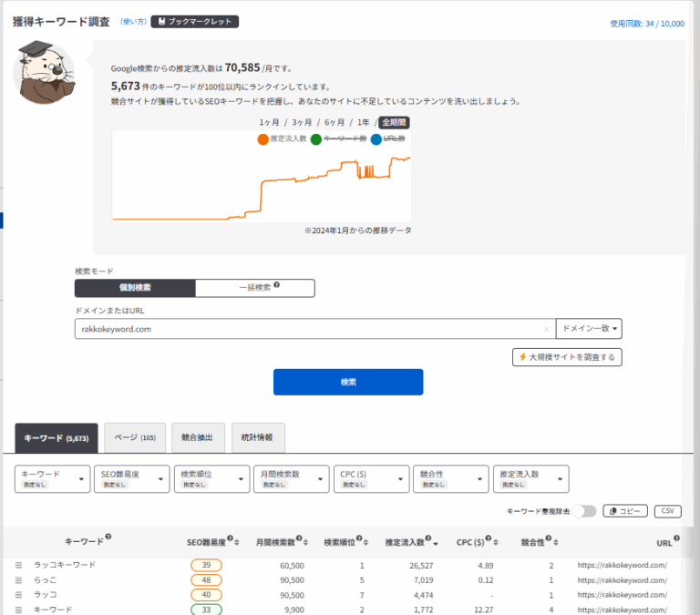Toggle the orange 推定流入数 legend series
The image size is (700, 615).
pos(283,139)
